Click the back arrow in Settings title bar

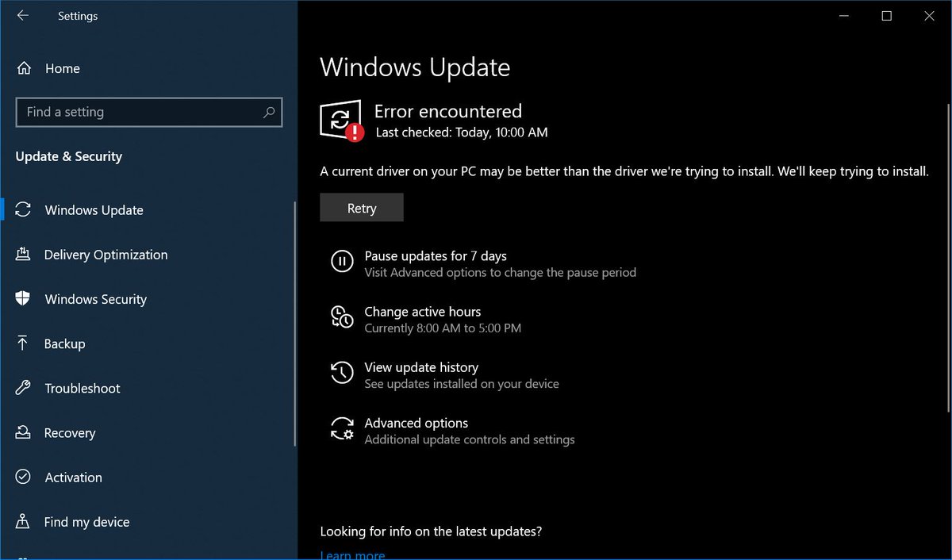22,16
